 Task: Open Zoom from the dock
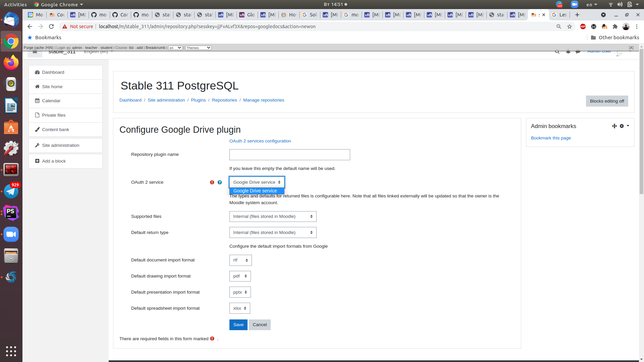pos(11,234)
